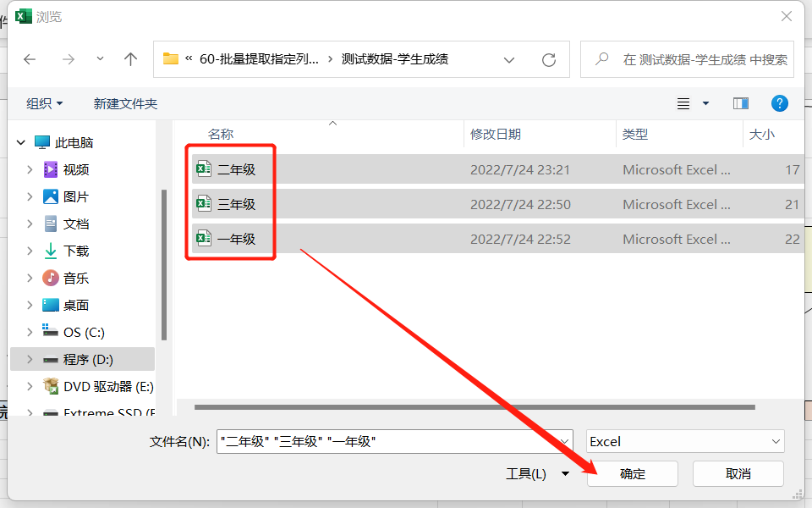
Task: Click 新建文件夹 button
Action: 125,103
